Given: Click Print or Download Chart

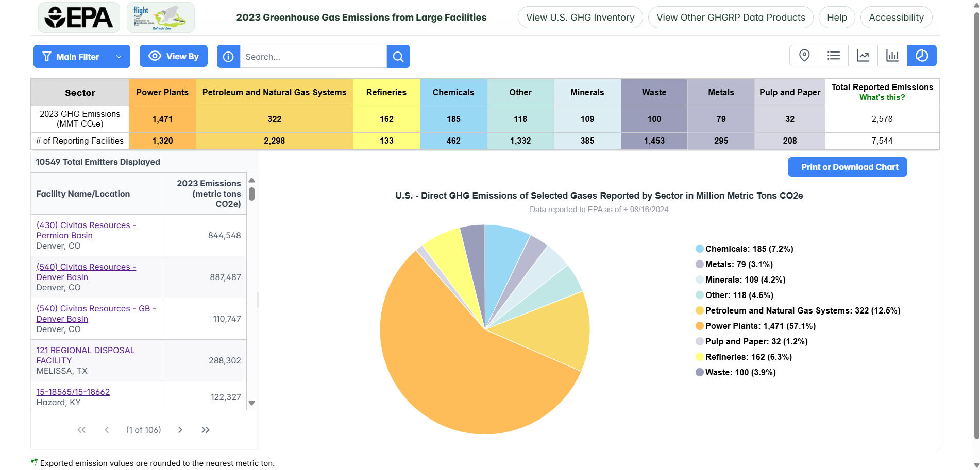Looking at the screenshot, I should pyautogui.click(x=847, y=166).
